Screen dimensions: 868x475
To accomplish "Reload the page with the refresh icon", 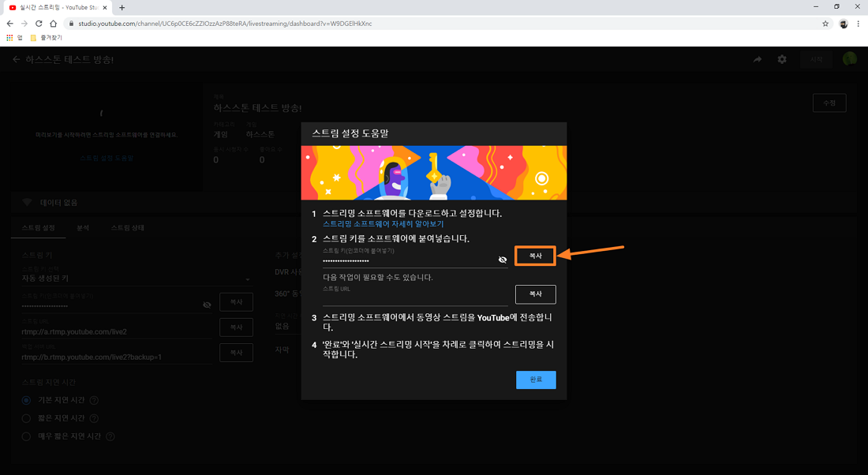I will (39, 24).
